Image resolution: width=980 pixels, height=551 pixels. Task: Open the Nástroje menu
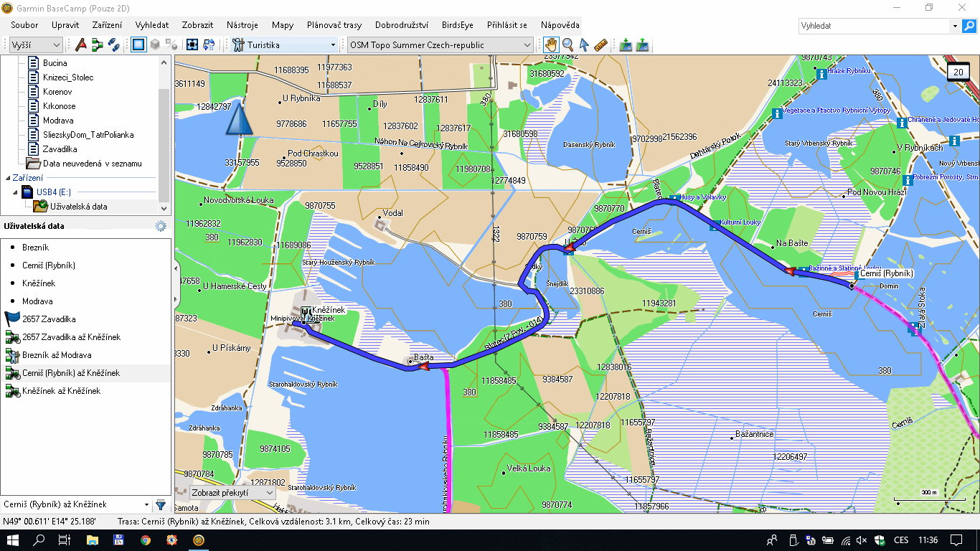(242, 25)
